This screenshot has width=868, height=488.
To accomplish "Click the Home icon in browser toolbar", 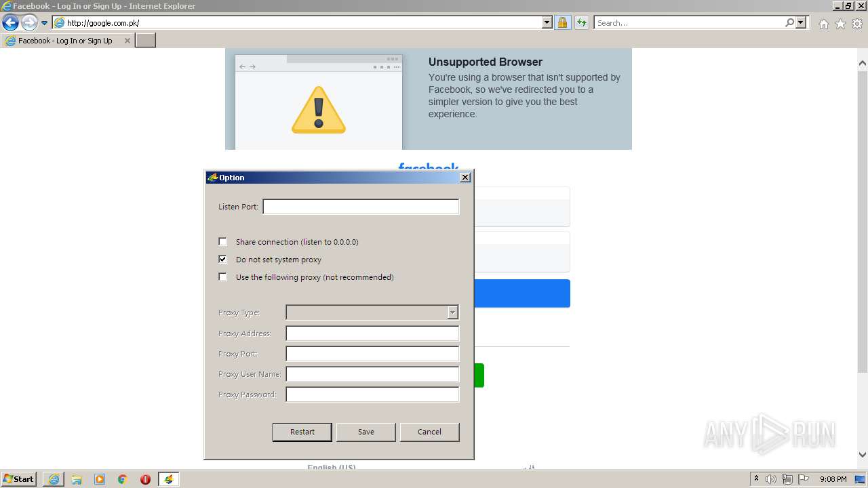I will point(824,24).
